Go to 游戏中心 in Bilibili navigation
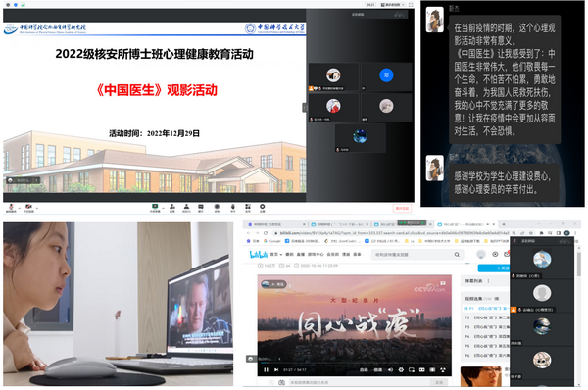588x390 pixels. (316, 254)
